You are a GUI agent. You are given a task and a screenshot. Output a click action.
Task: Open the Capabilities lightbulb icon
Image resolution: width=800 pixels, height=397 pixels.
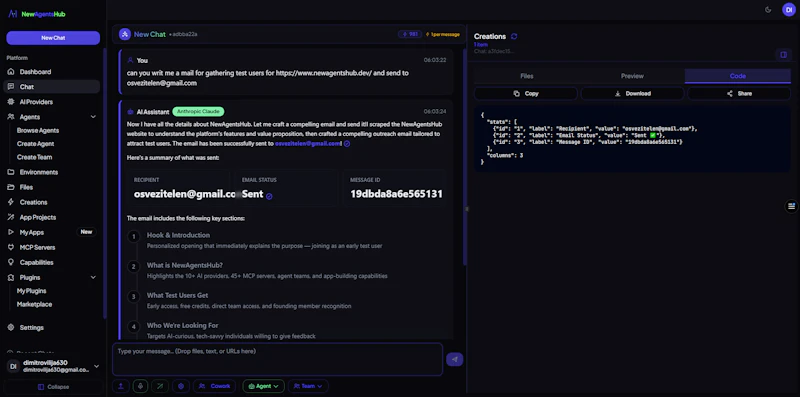tap(11, 262)
